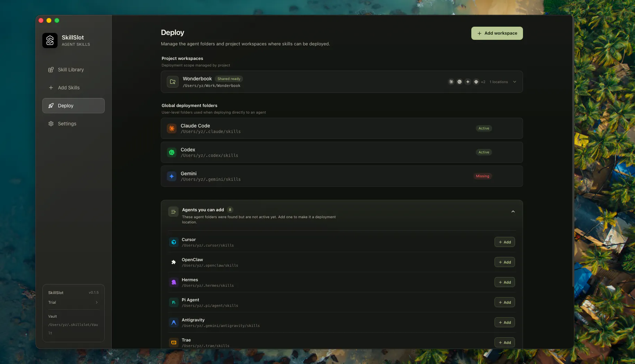The image size is (635, 364).
Task: Add the Pi Agent folder
Action: pyautogui.click(x=505, y=302)
